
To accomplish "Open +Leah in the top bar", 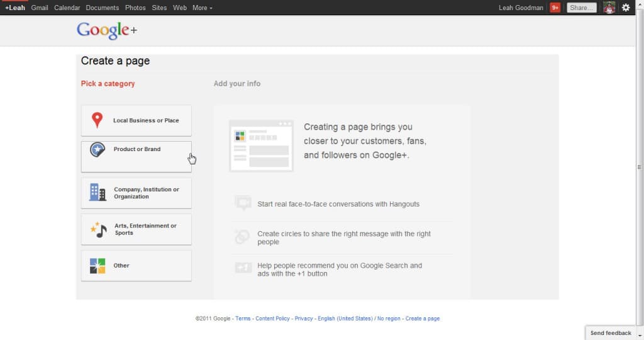I will click(15, 8).
